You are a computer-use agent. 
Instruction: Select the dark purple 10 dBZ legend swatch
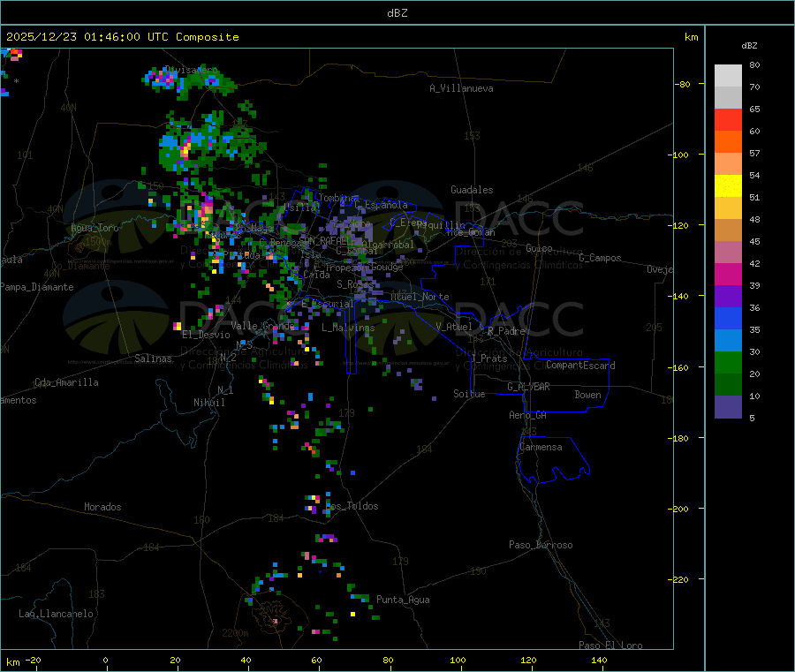[x=728, y=406]
